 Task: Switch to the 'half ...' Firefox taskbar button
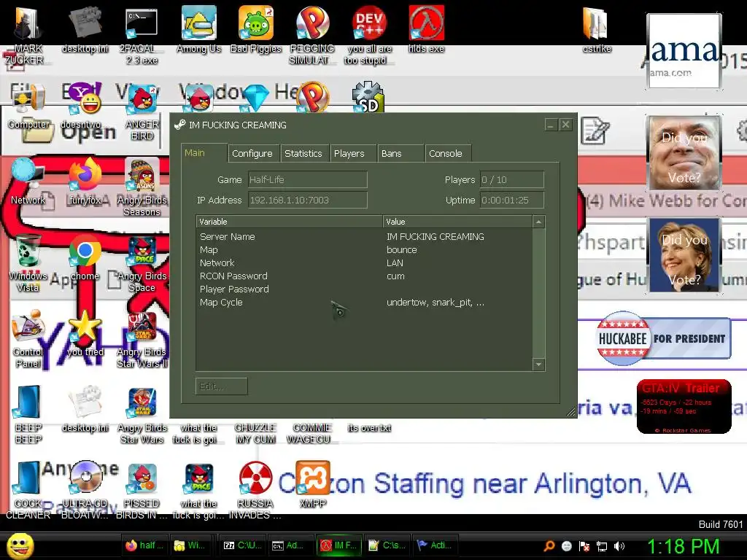coord(144,545)
